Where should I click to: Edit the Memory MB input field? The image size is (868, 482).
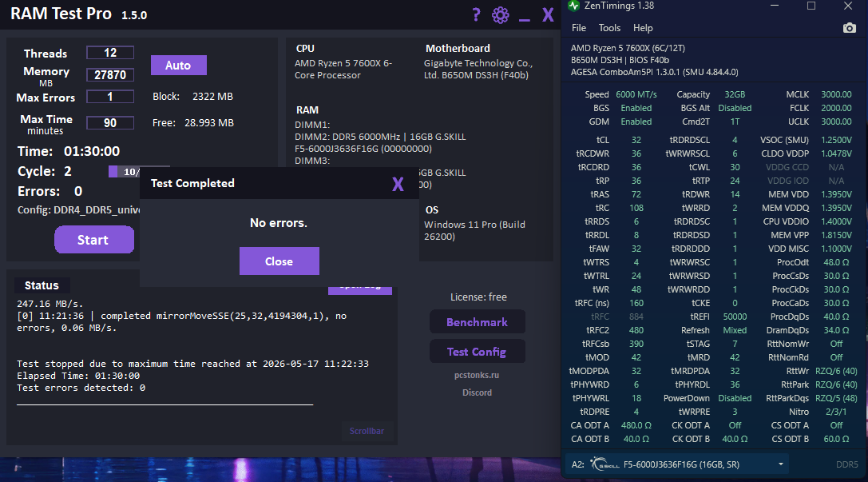[110, 75]
